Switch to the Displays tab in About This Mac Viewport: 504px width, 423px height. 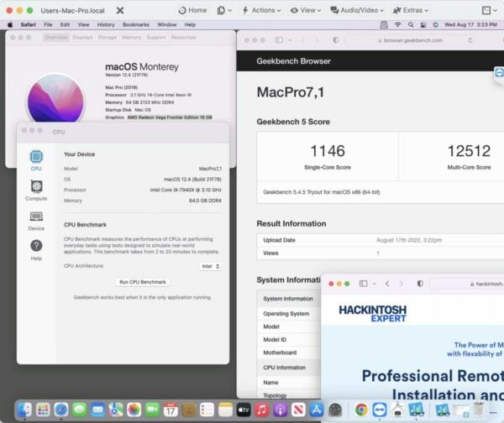[x=82, y=37]
